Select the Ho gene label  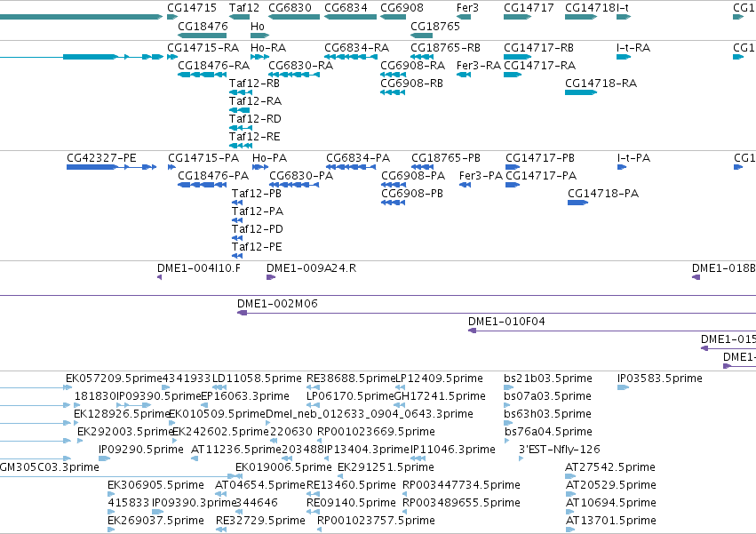(x=258, y=26)
